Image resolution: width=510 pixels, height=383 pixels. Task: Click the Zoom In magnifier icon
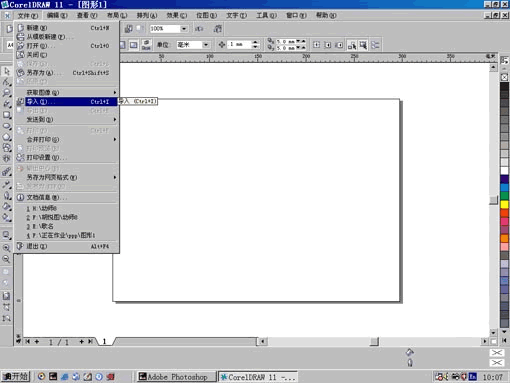point(6,248)
